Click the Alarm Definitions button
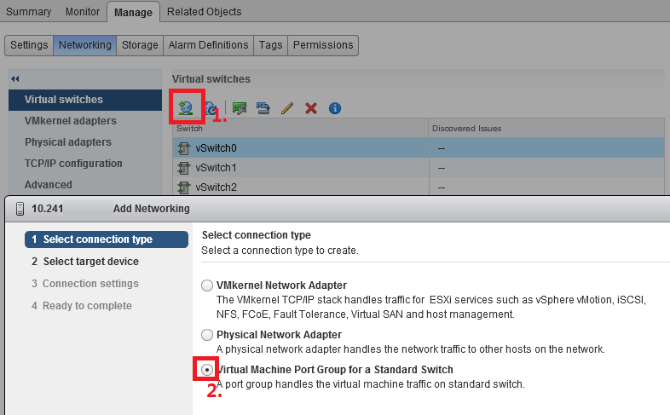The height and width of the screenshot is (415, 670). 208,45
